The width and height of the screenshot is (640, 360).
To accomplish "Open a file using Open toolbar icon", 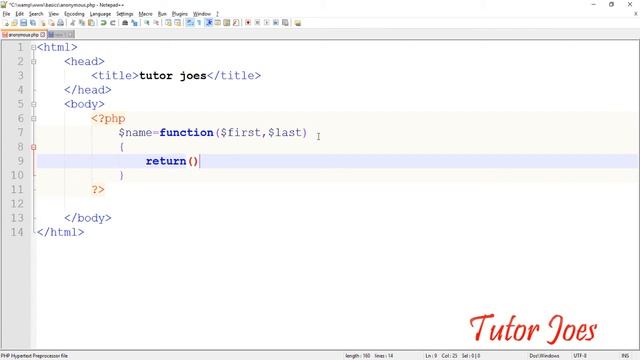I will click(14, 23).
